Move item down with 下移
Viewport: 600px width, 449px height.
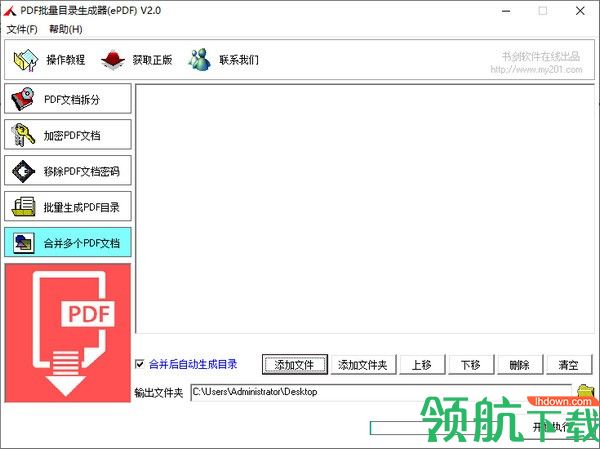tap(471, 364)
